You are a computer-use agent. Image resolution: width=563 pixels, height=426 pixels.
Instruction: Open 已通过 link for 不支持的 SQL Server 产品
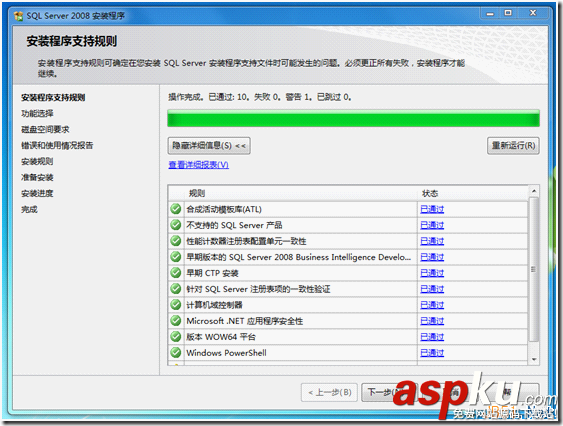click(432, 225)
